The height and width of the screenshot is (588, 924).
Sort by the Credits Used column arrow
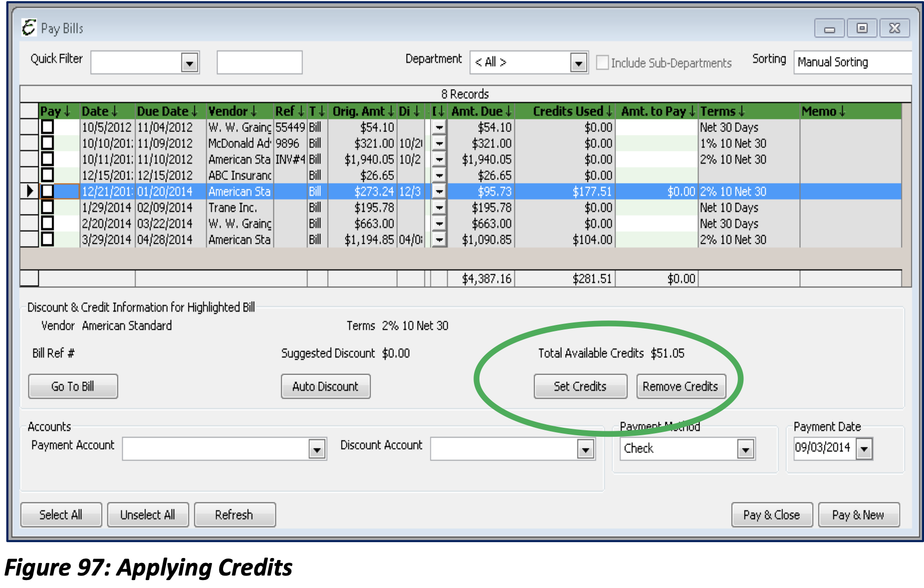[608, 111]
